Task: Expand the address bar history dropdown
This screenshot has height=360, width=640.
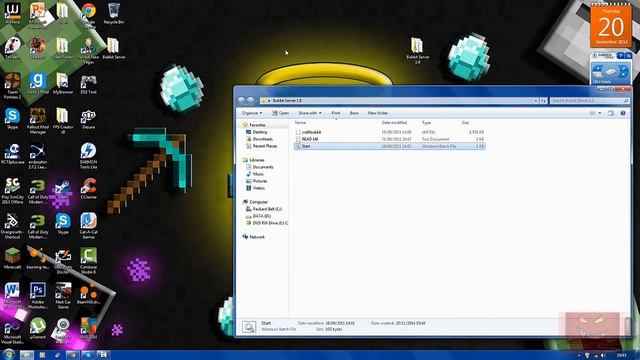Action: pyautogui.click(x=536, y=100)
